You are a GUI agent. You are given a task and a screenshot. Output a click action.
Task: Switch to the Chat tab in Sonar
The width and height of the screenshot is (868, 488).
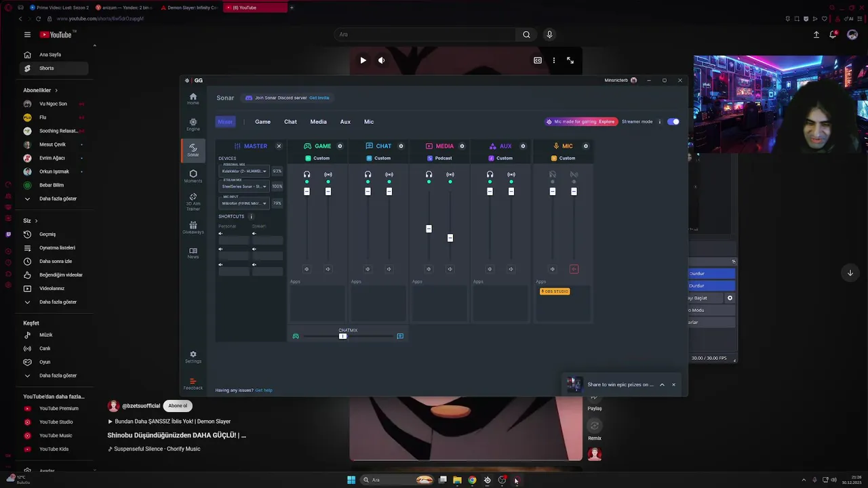point(290,122)
